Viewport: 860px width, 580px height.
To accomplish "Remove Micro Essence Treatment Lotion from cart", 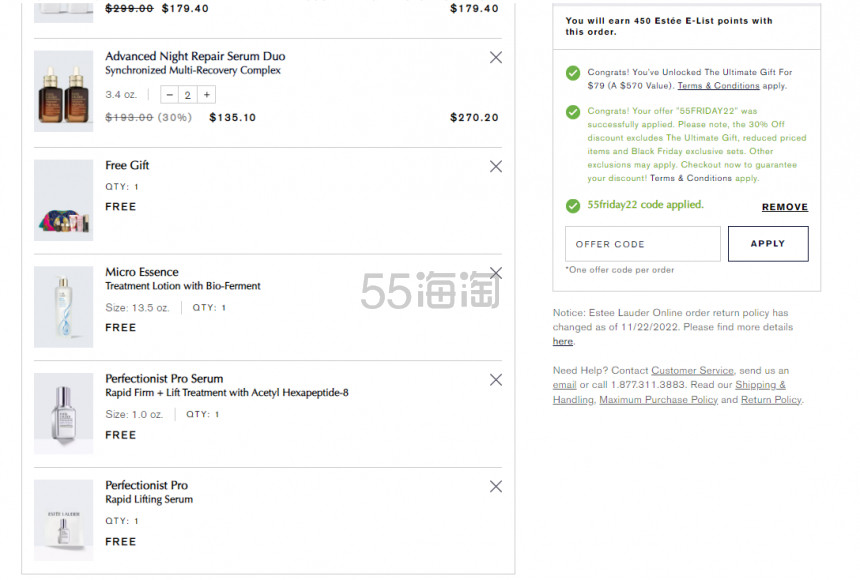I will click(496, 273).
